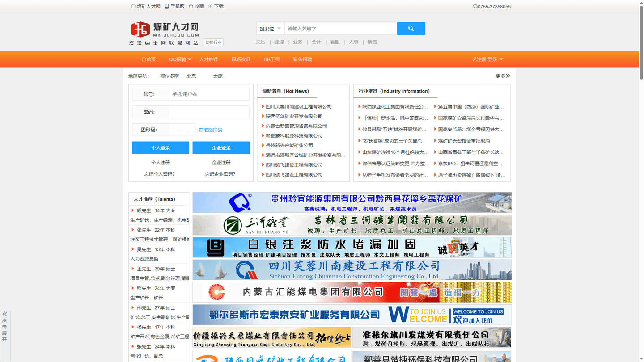Click the 煤矿人才网 site logo
Image resolution: width=644 pixels, height=362 pixels.
[x=165, y=29]
